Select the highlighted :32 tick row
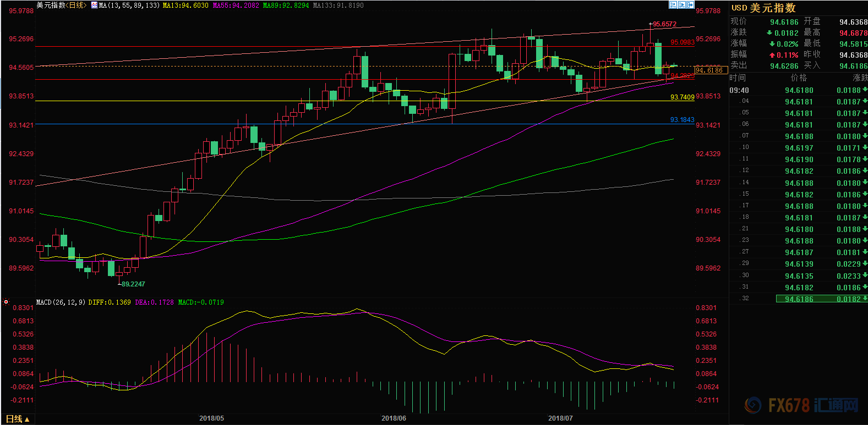This screenshot has width=868, height=425. (799, 299)
